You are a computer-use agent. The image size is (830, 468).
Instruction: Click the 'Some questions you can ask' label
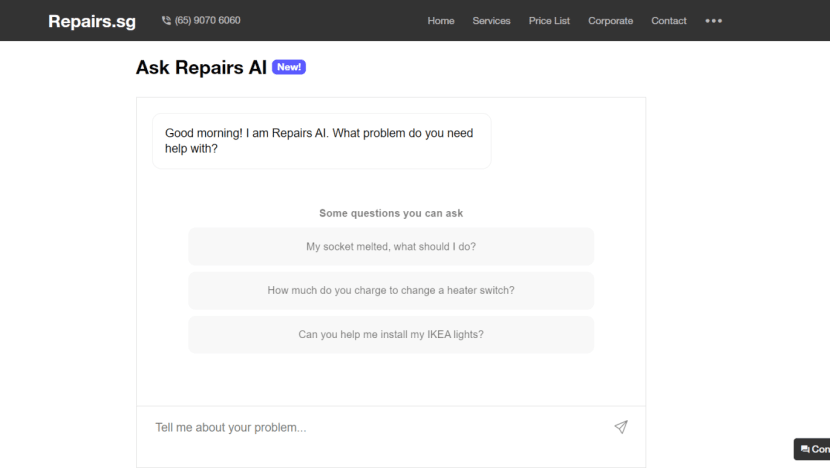pyautogui.click(x=391, y=213)
